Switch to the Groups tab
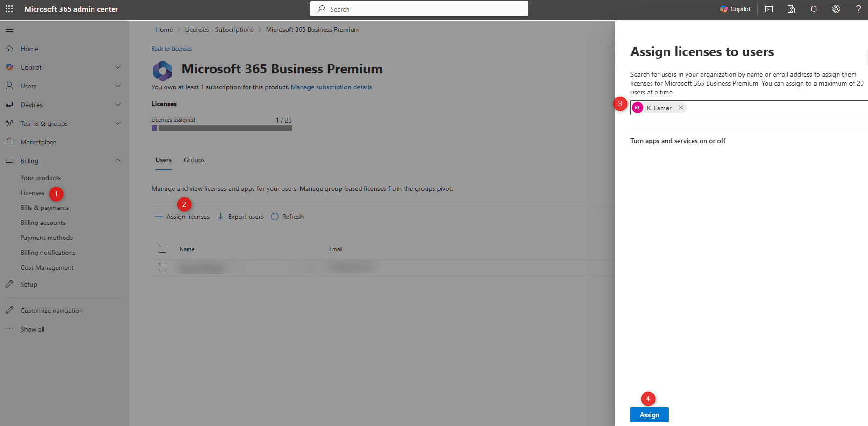This screenshot has height=426, width=868. point(194,160)
